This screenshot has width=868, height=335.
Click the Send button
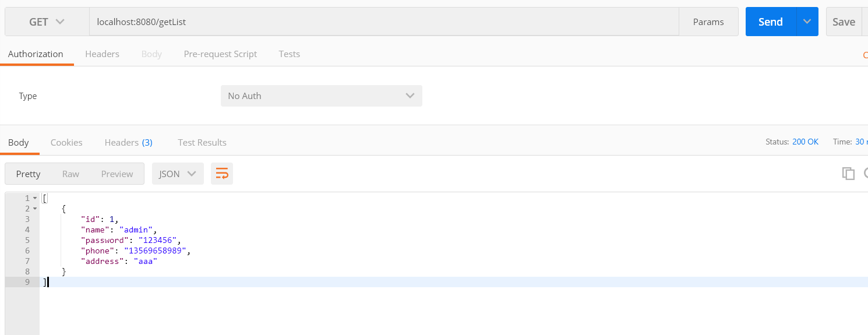(x=770, y=22)
